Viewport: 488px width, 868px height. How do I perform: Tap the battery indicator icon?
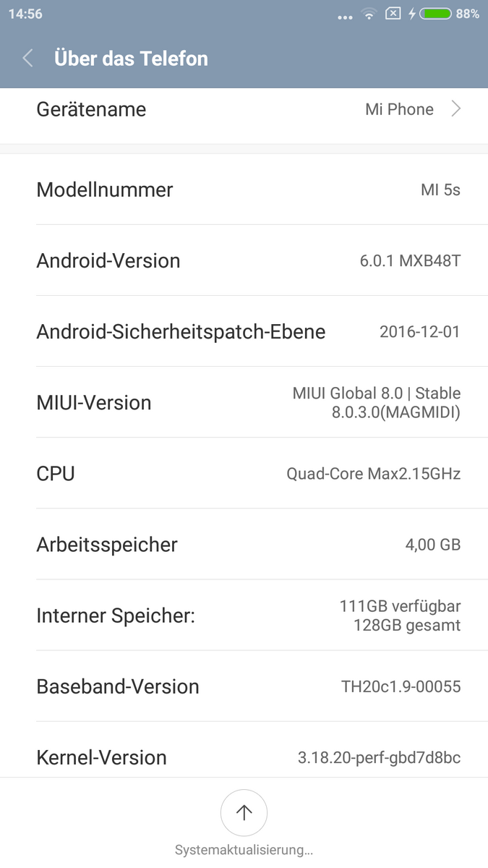[x=435, y=14]
